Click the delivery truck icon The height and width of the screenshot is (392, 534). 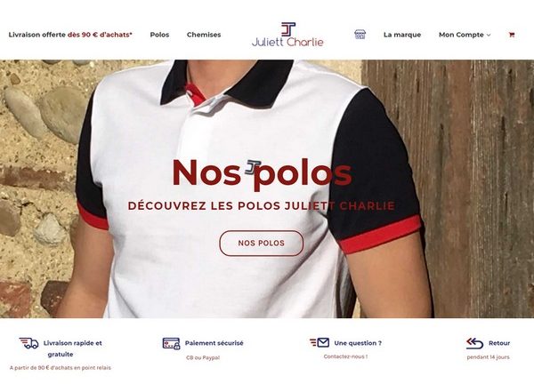29,343
